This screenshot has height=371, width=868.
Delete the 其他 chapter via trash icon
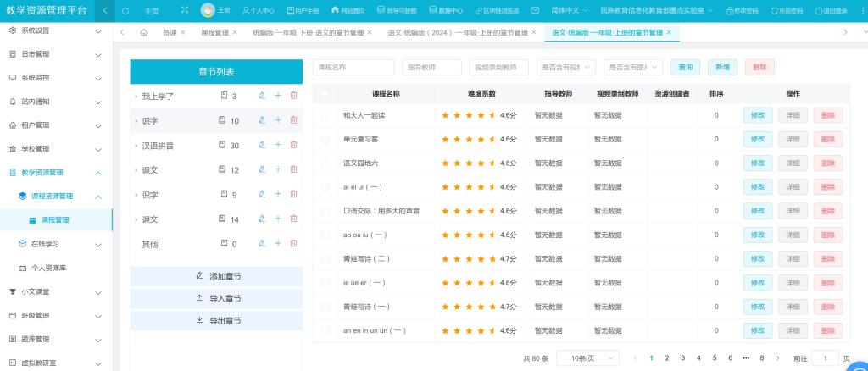point(293,244)
